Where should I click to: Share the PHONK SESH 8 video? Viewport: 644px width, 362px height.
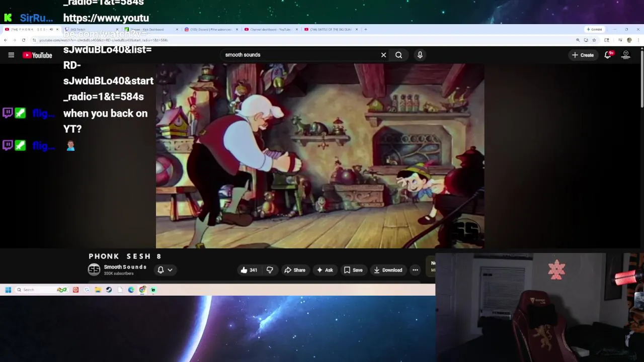pos(295,270)
